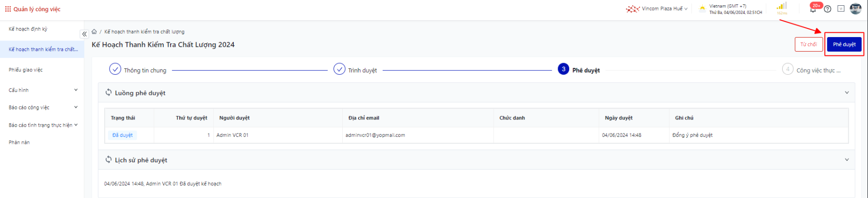Open the notifications bell
Viewport: 868px width, 198px height.
click(813, 9)
